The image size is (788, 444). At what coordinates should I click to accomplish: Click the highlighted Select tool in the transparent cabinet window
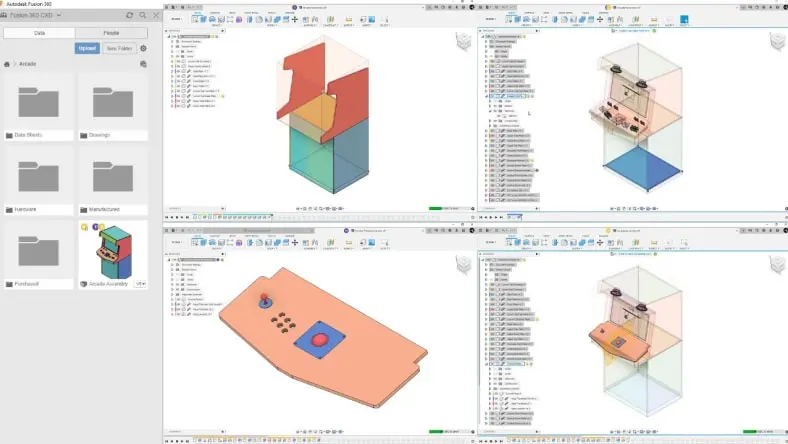(x=684, y=20)
